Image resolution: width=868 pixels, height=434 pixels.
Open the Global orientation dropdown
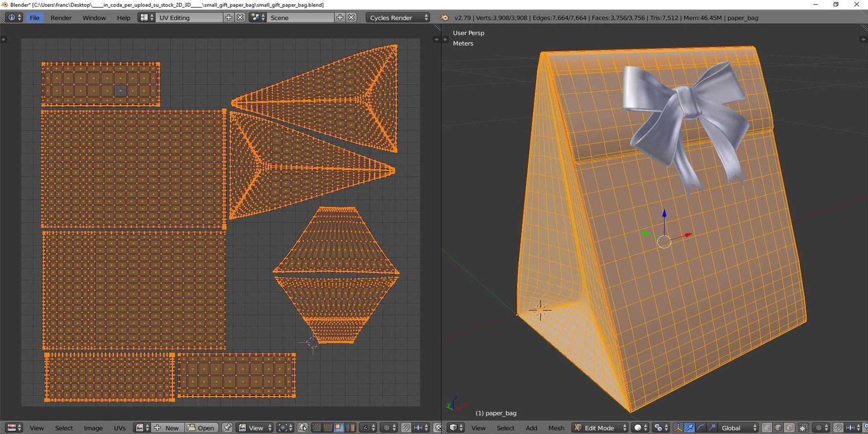(x=738, y=428)
